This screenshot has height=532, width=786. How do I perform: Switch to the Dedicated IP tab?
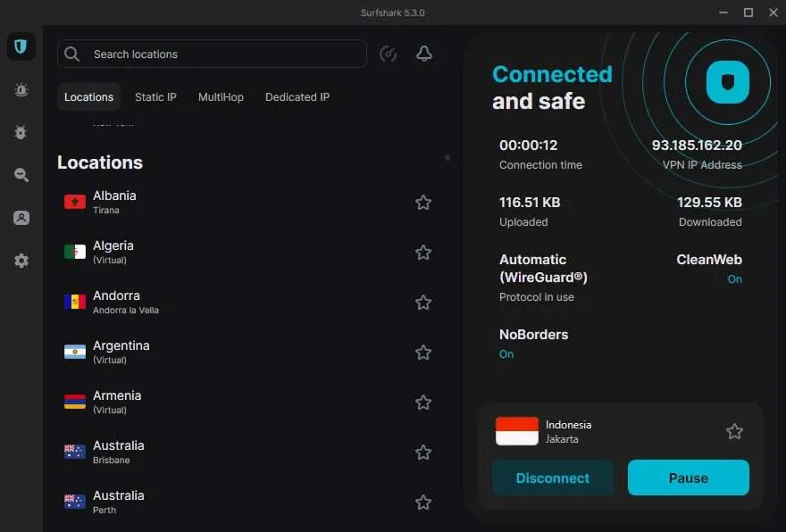click(x=297, y=97)
